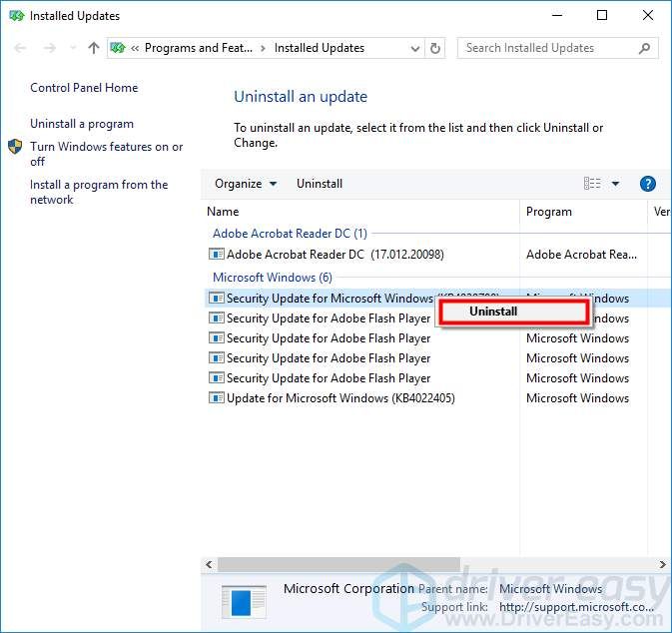Click the shield icon for Windows features

point(15,147)
